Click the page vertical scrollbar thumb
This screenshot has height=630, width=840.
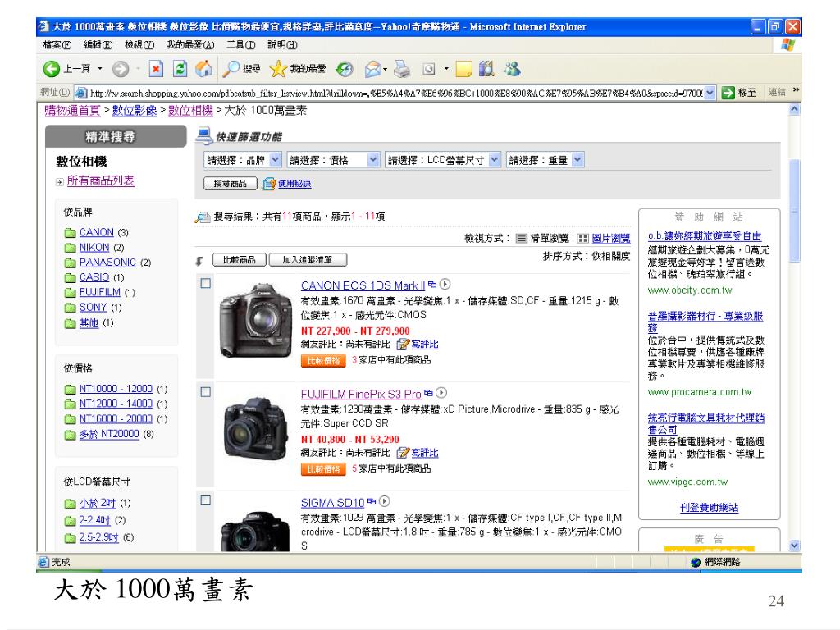point(794,210)
